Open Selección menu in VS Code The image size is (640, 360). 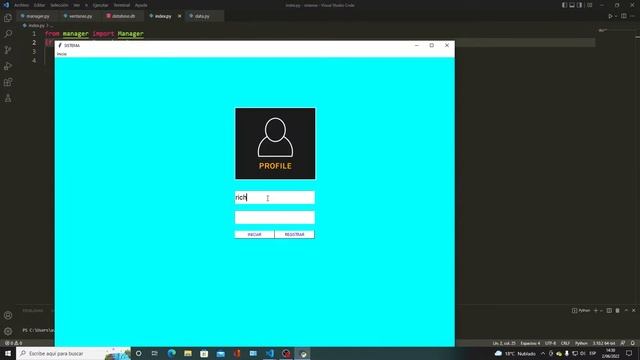[x=59, y=5]
